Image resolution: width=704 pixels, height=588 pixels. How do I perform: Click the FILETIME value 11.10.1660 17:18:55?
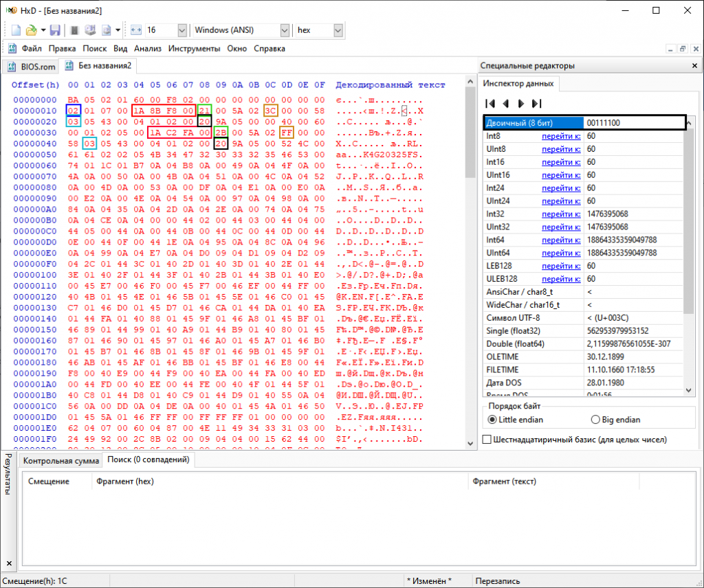click(x=621, y=370)
